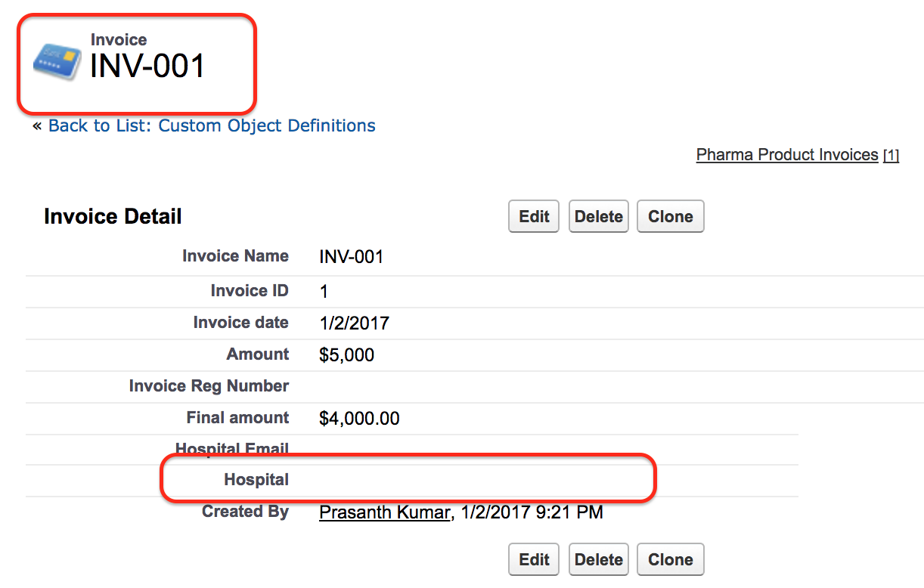Viewport: 924px width, 588px height.
Task: Click the top Delete button
Action: click(598, 216)
